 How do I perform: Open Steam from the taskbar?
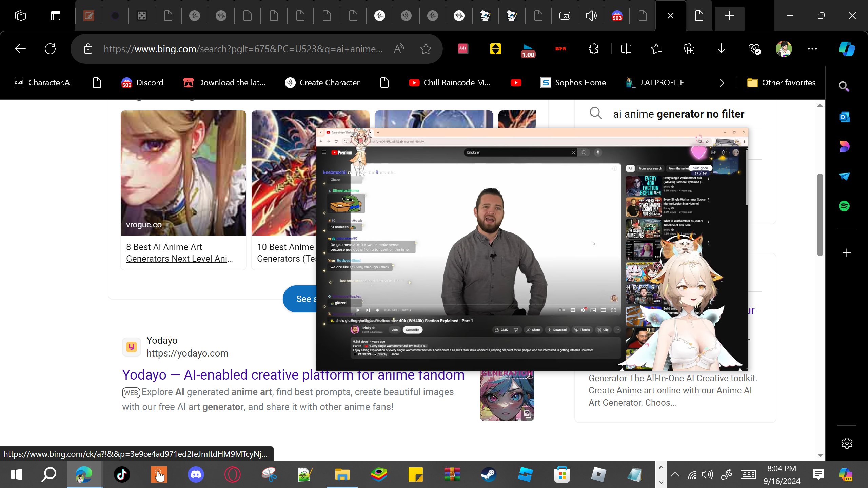pyautogui.click(x=489, y=474)
